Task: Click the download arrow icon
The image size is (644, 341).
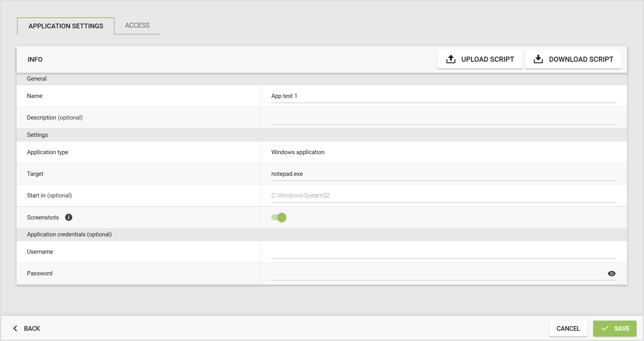Action: [x=538, y=59]
